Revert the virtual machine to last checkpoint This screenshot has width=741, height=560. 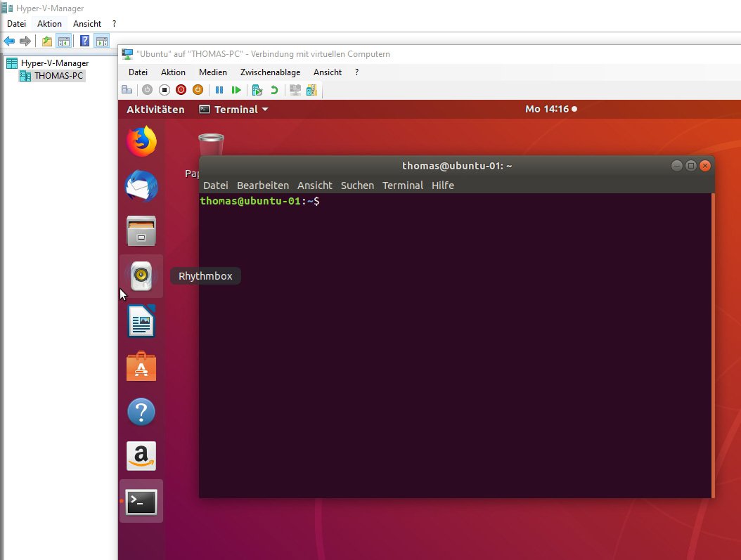[274, 90]
